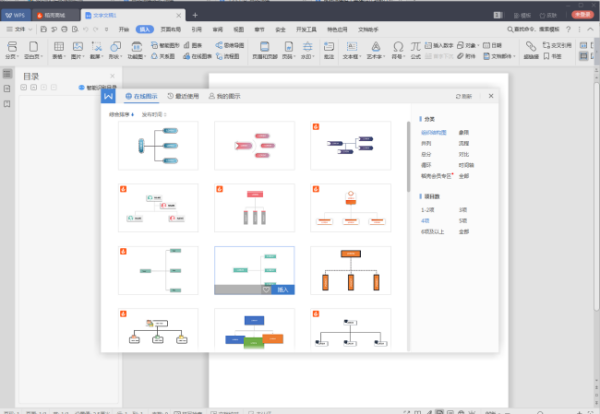Click the 智能图形 smart graphics button
This screenshot has width=600, height=414.
(x=165, y=45)
